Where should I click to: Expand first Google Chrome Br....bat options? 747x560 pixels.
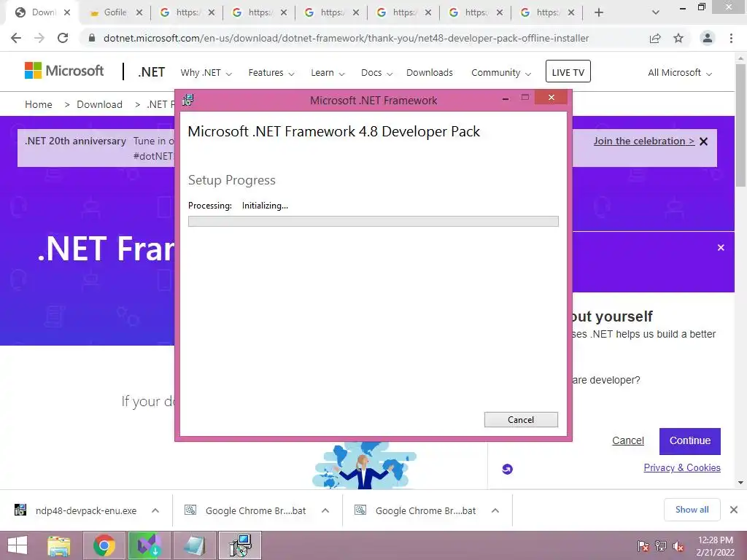[x=325, y=510]
